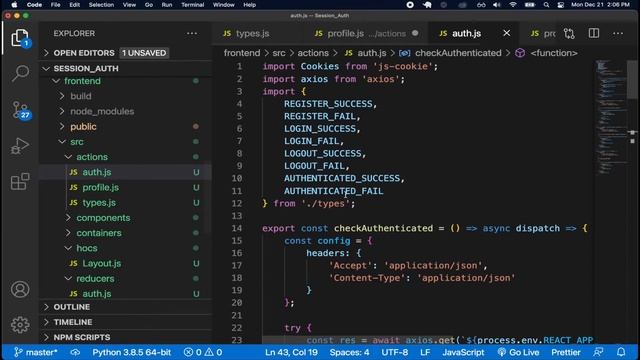
Task: Click Ln 43, Col 19 cursor position
Action: (291, 352)
